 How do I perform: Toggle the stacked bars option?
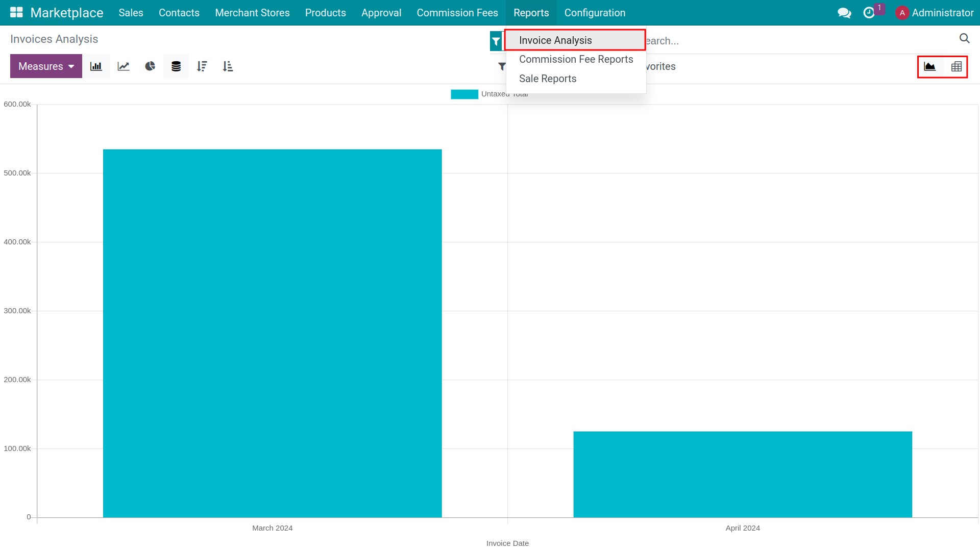click(176, 66)
